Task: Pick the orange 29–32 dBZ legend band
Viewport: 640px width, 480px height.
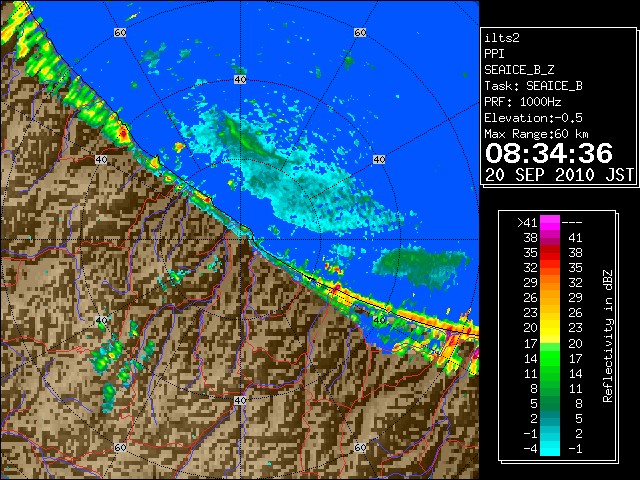Action: point(550,282)
